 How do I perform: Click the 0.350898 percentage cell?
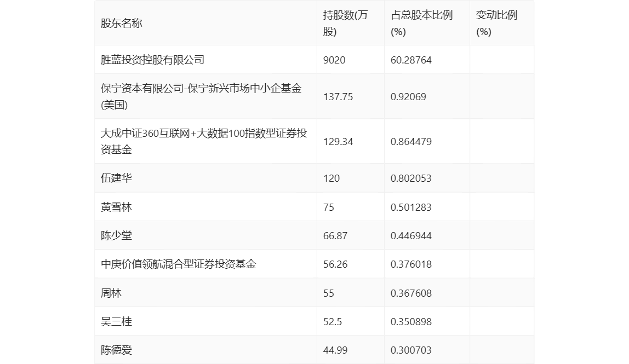coord(411,322)
